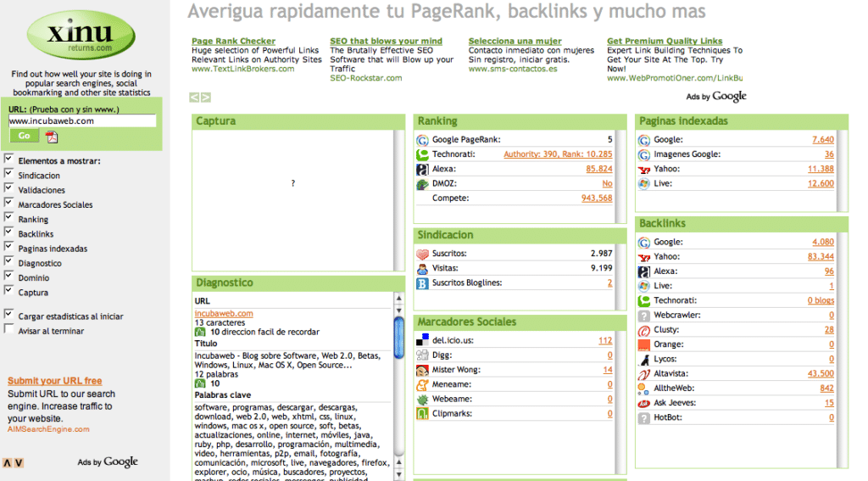868x481 pixels.
Task: Open Google indexed pages 7.640 link
Action: [x=822, y=140]
